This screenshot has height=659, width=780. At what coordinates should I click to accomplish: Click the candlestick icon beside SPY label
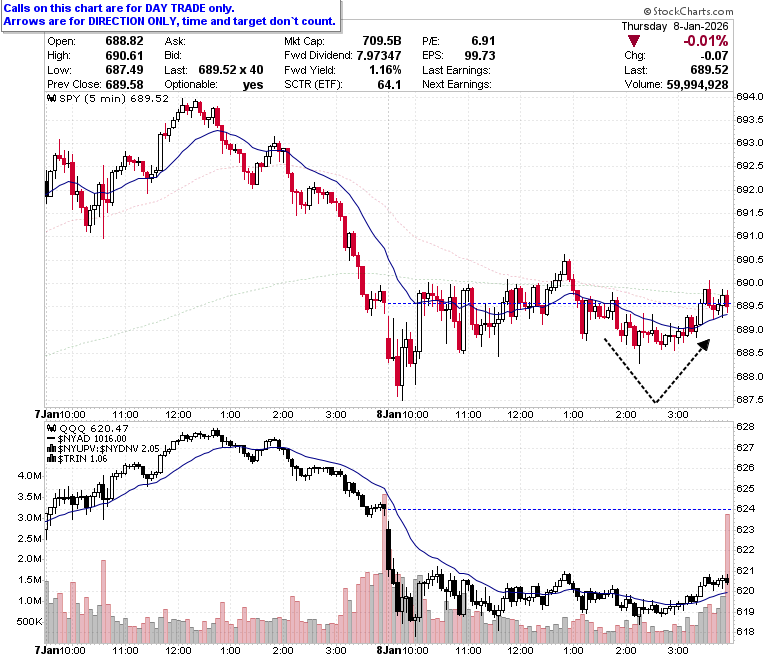(52, 98)
